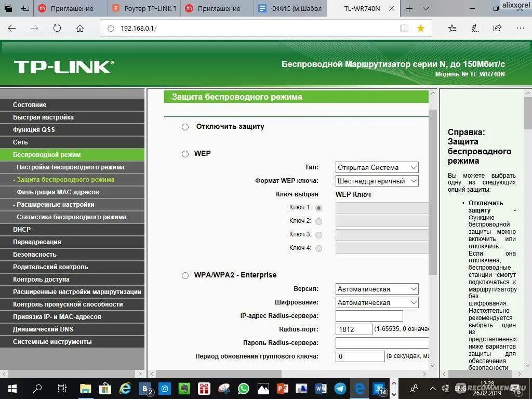
Task: Toggle Reading view icon in address bar
Action: click(x=404, y=29)
